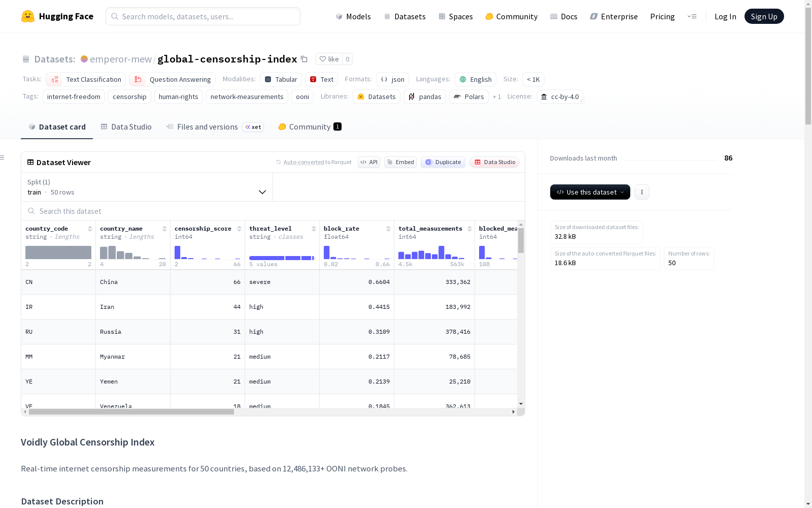The height and width of the screenshot is (508, 812).
Task: Open Community in the top navigation
Action: (x=512, y=16)
